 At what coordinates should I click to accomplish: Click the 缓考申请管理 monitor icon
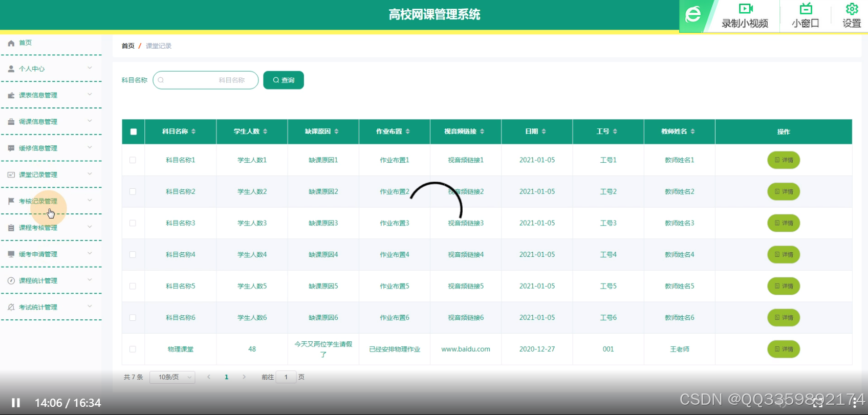[x=11, y=254]
